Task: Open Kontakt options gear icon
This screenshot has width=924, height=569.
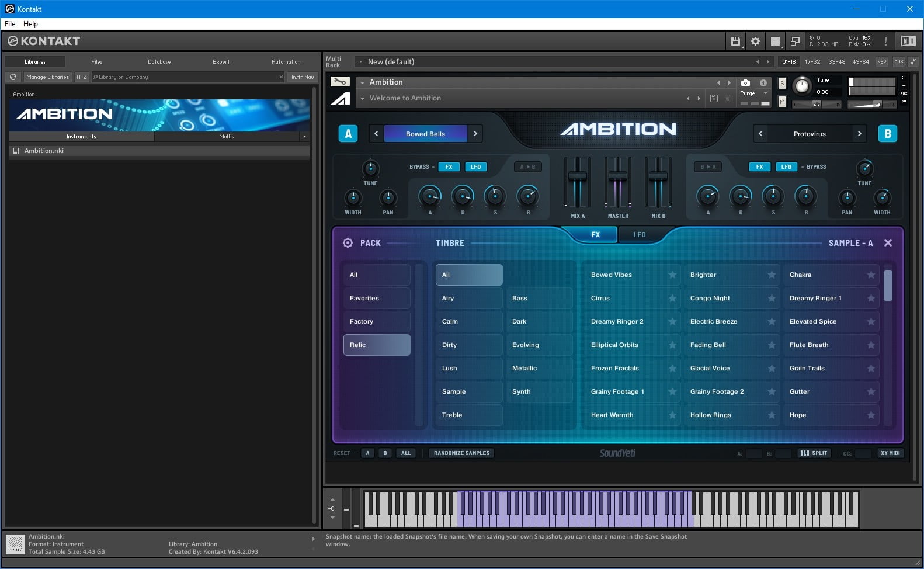Action: [x=755, y=41]
